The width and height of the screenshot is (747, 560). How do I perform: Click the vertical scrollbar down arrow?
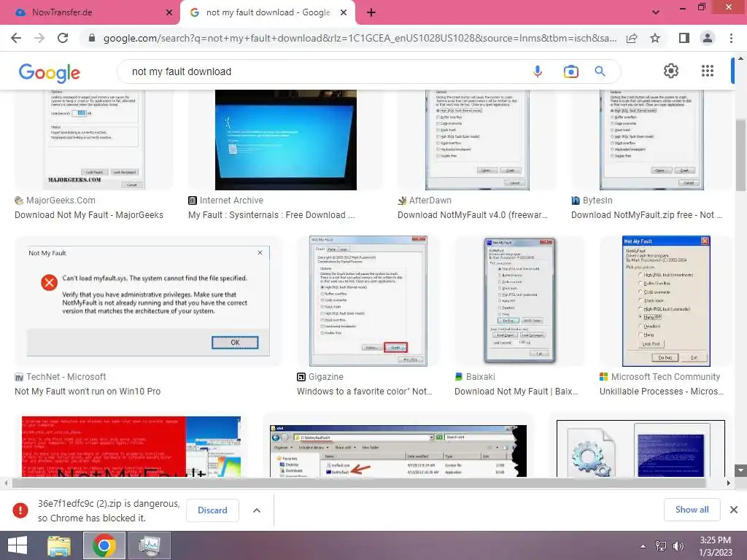740,470
